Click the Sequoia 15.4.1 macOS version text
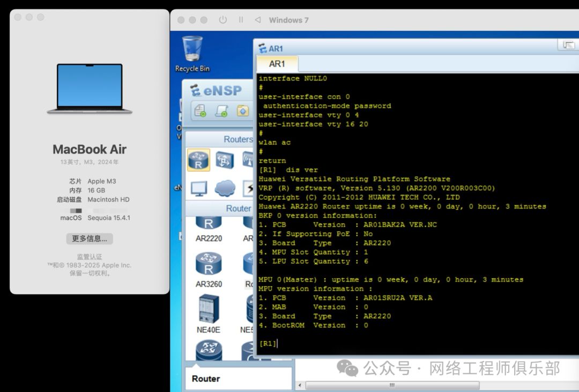Screen dimensions: 579x392 [x=109, y=218]
